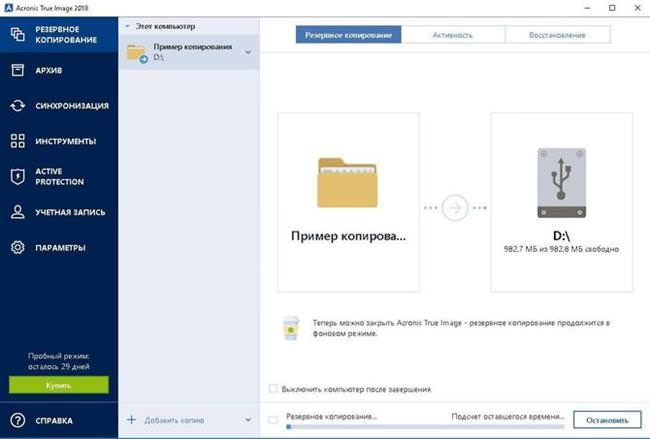Select the D:\ destination label
This screenshot has width=650, height=439.
coord(562,236)
